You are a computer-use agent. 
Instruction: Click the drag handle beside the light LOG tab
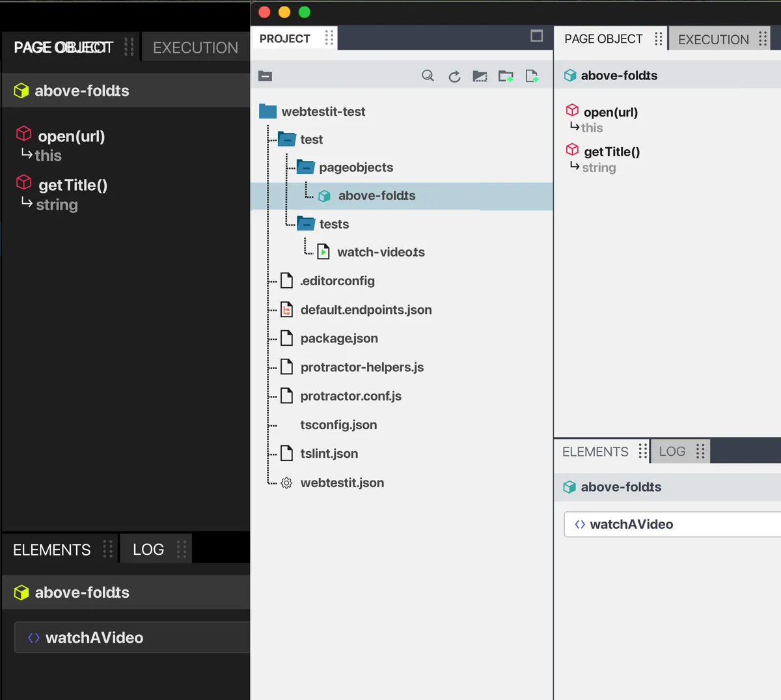700,451
